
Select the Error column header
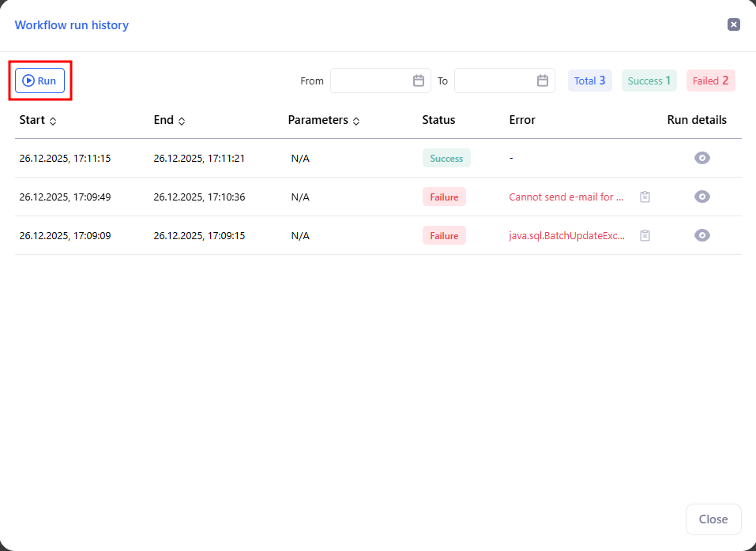tap(522, 120)
